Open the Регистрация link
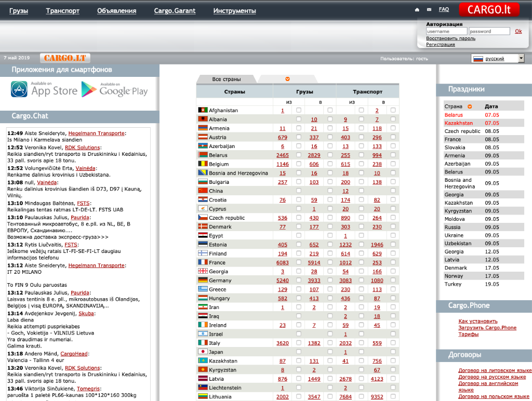The width and height of the screenshot is (532, 401). point(441,45)
